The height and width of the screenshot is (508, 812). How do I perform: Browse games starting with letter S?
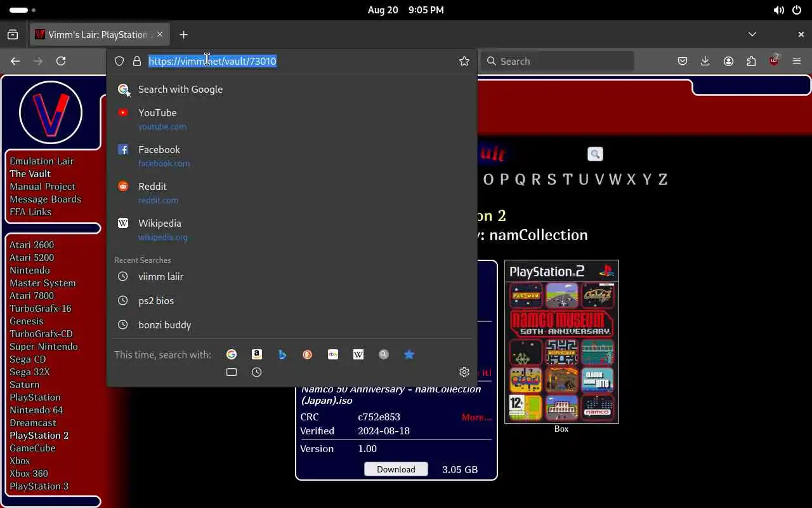[x=552, y=179]
